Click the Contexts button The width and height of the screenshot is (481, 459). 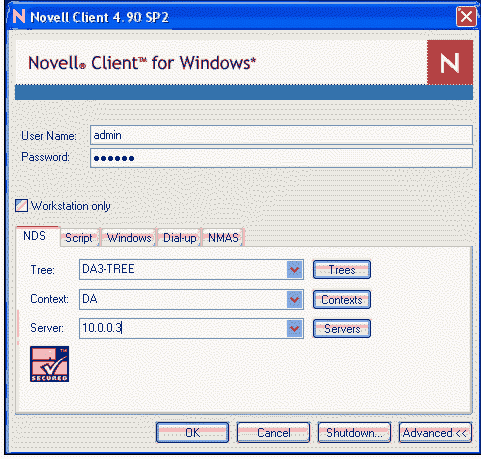tap(342, 299)
